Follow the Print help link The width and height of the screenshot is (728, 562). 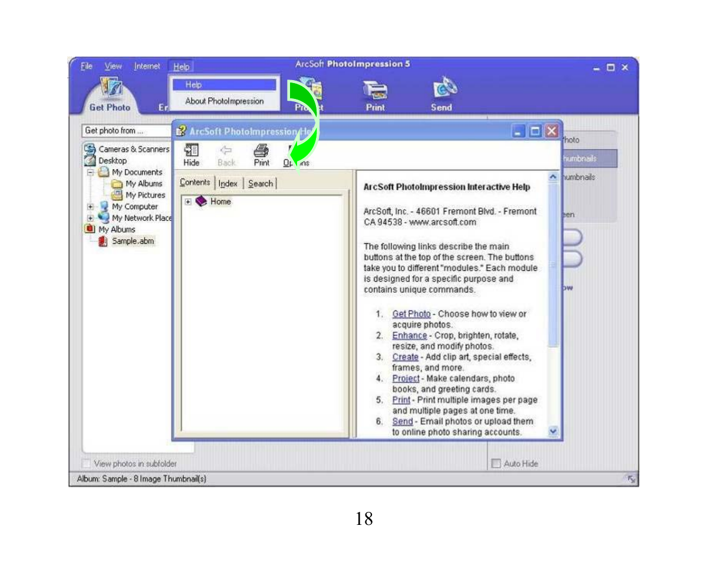click(x=401, y=399)
